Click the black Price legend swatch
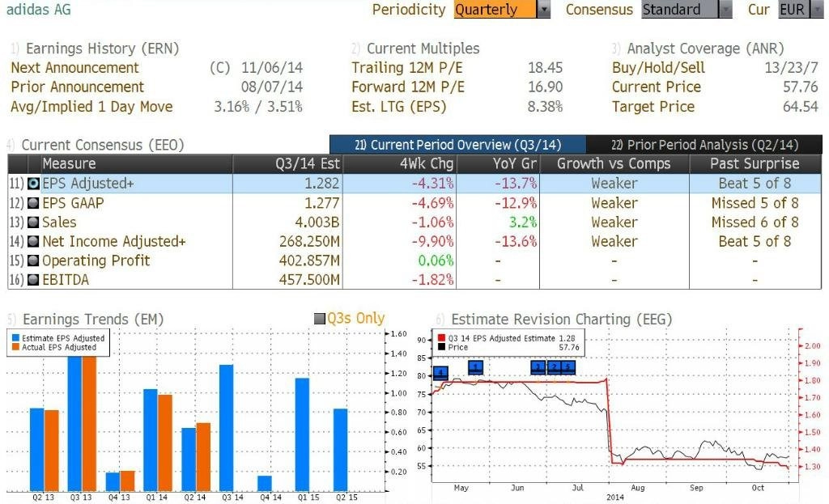The image size is (829, 504). (441, 347)
